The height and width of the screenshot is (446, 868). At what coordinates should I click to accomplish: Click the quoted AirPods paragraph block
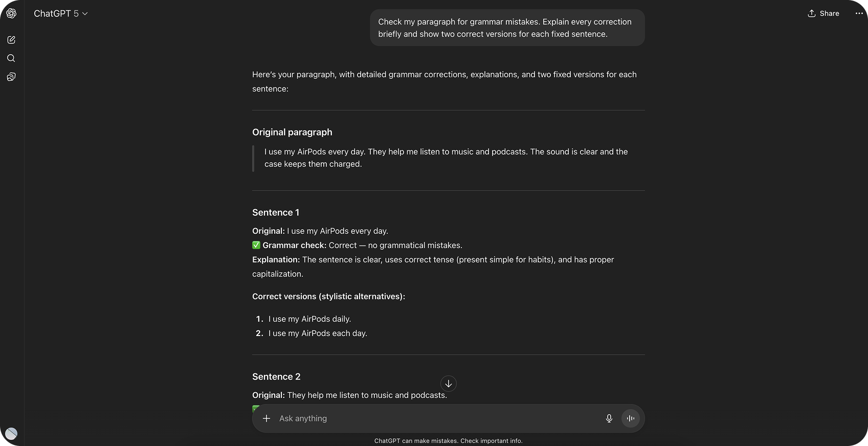pos(446,158)
